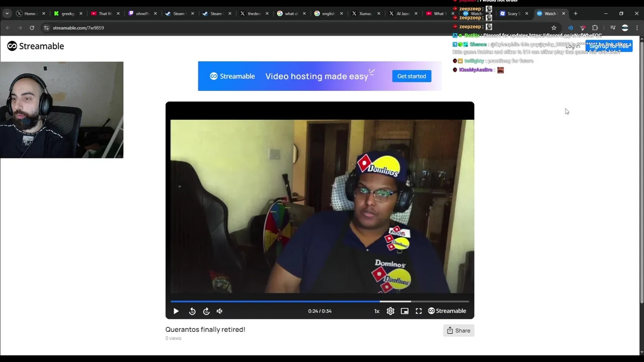Toggle picture-in-picture mode
The image size is (644, 362).
coord(405,311)
